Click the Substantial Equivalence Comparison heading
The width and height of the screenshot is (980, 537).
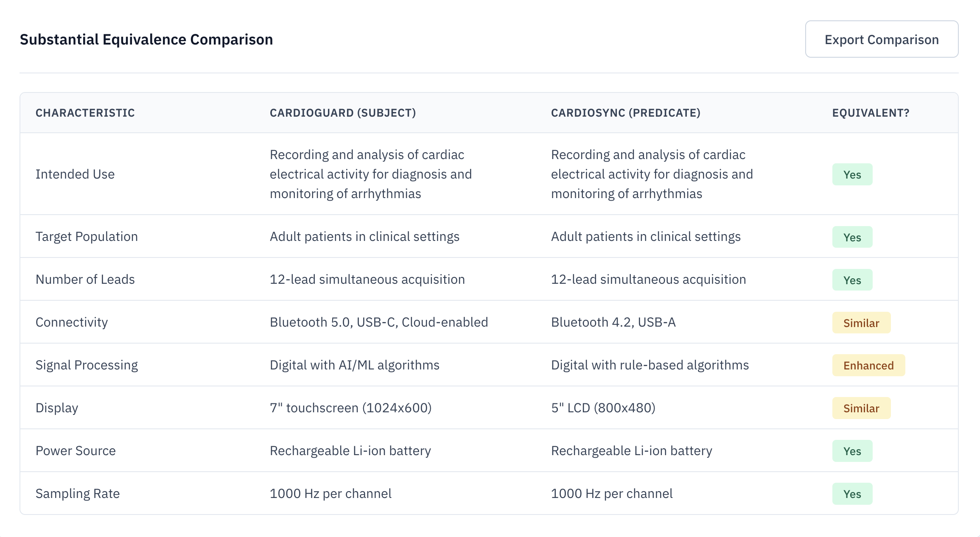pyautogui.click(x=146, y=39)
